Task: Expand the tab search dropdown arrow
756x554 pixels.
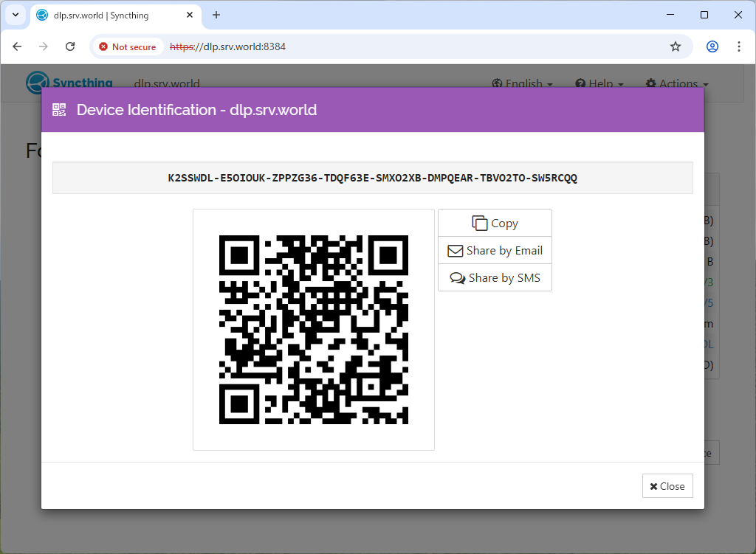Action: (x=15, y=15)
